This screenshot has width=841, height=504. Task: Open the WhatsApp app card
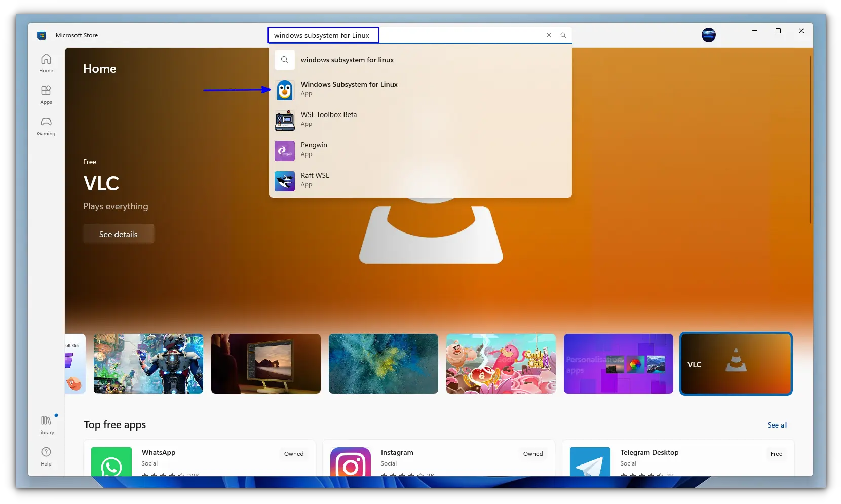coord(200,459)
